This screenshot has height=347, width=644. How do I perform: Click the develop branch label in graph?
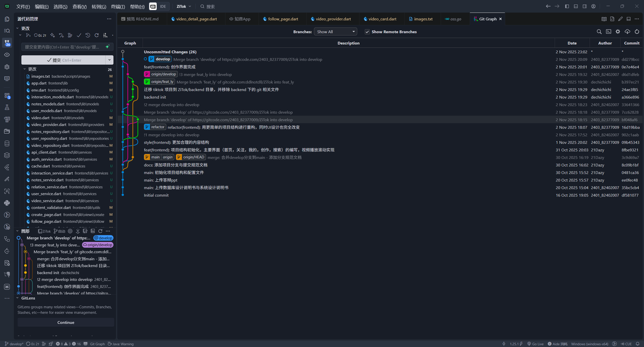coord(160,59)
